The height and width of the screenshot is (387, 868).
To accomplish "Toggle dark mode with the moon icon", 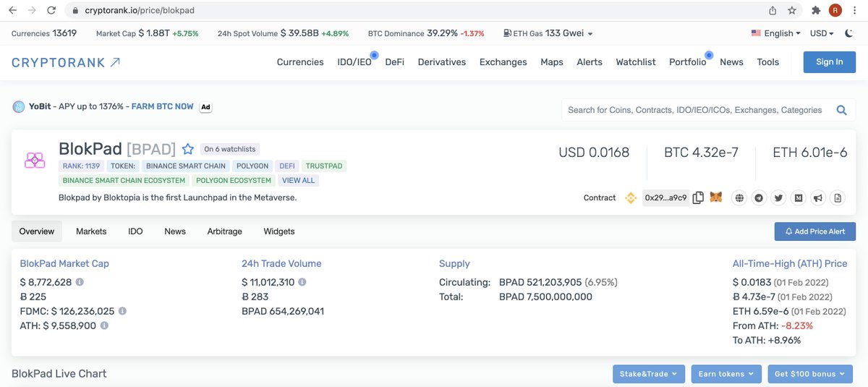I will coord(849,33).
